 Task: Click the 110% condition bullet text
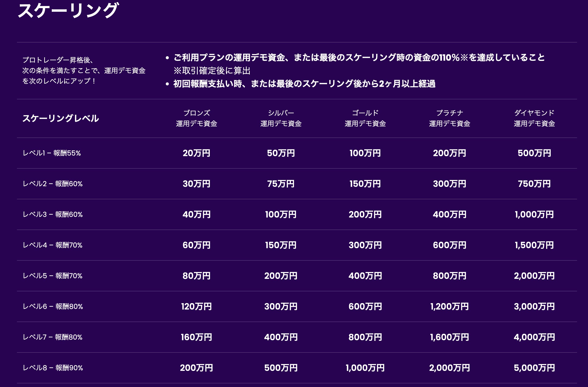(359, 57)
